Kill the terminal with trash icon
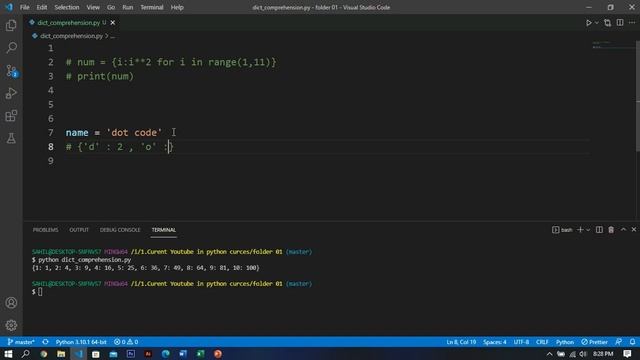The height and width of the screenshot is (360, 640). click(x=611, y=230)
